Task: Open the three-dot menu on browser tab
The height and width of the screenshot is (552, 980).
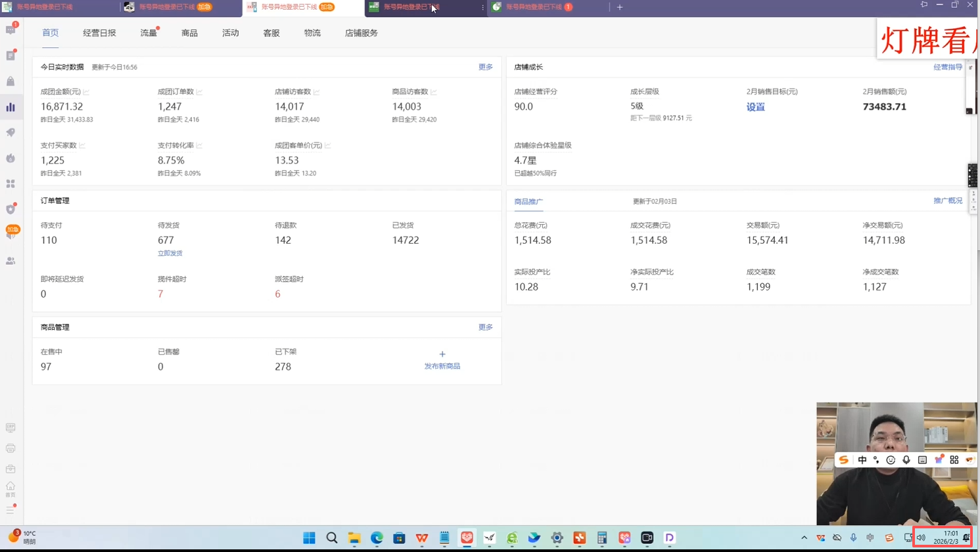Action: [x=482, y=7]
